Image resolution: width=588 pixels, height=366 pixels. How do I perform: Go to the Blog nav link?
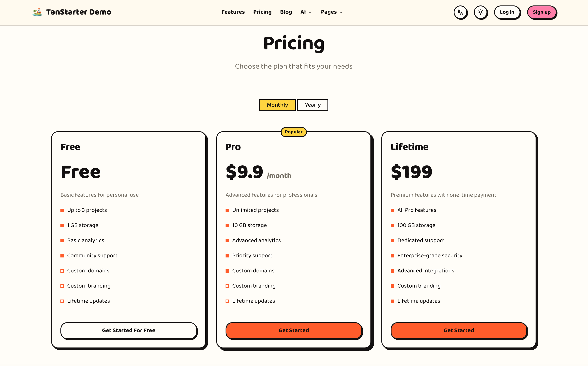pos(286,12)
